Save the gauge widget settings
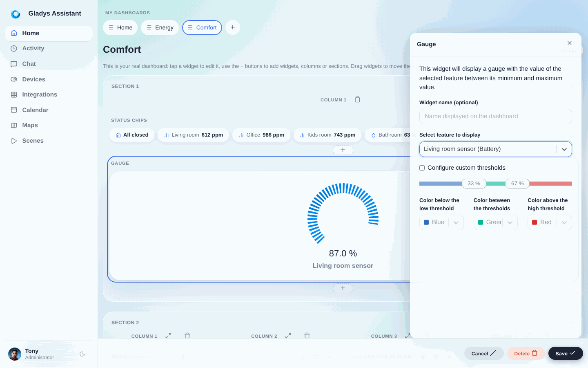The width and height of the screenshot is (588, 368). (566, 353)
